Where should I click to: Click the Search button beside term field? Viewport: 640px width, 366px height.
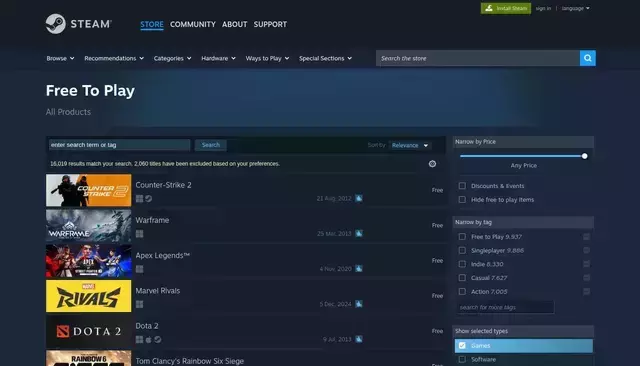[x=211, y=145]
